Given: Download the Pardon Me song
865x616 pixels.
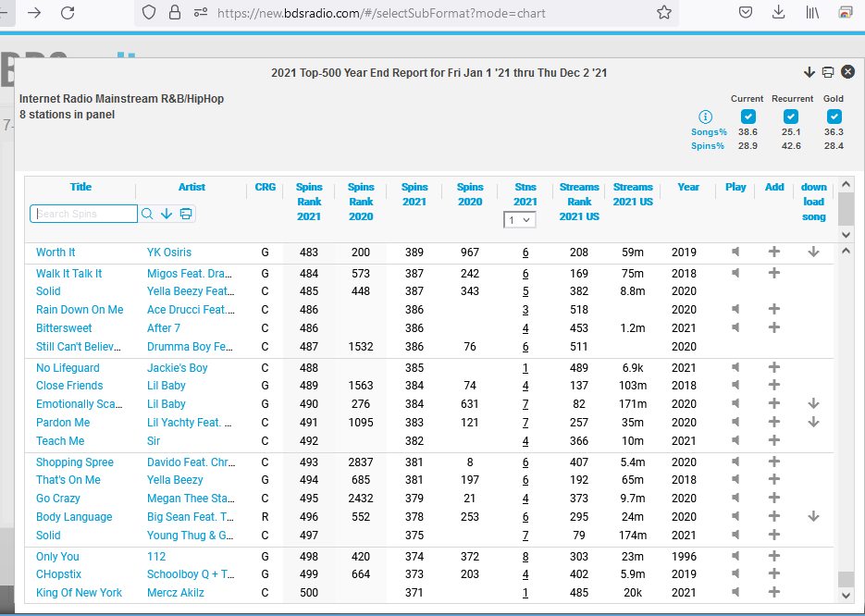Looking at the screenshot, I should pos(813,422).
